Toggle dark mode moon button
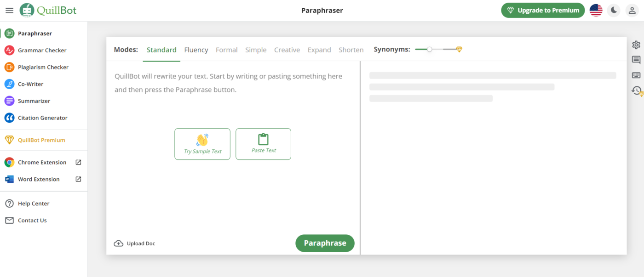This screenshot has width=644, height=277. [x=614, y=10]
